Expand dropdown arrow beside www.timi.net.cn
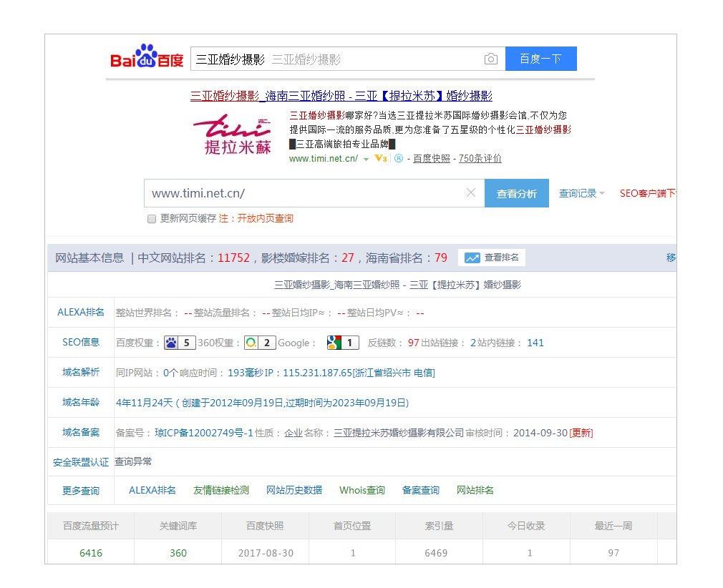The height and width of the screenshot is (588, 723). [x=366, y=159]
